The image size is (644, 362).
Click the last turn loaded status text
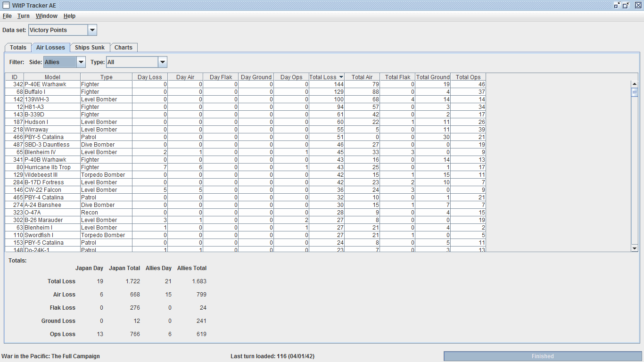pos(272,356)
